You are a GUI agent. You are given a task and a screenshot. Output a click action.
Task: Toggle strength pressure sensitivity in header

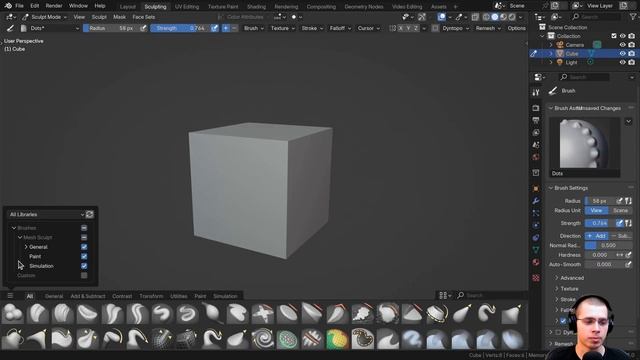214,28
